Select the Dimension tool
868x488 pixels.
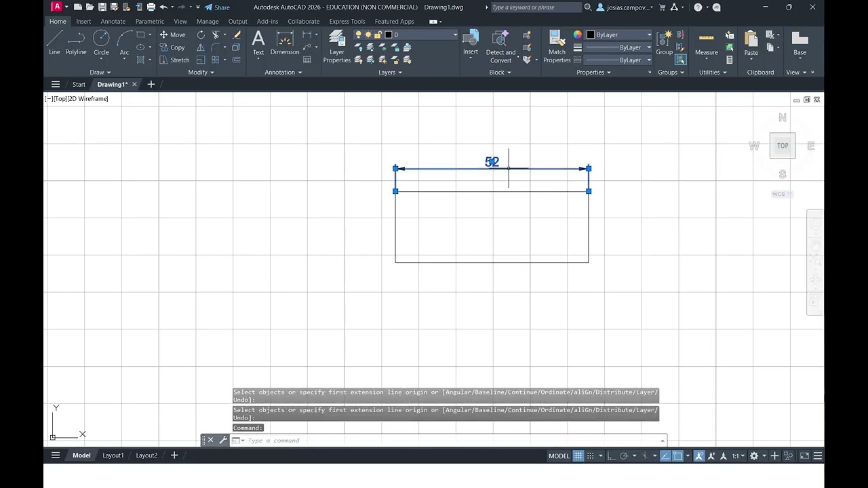285,42
